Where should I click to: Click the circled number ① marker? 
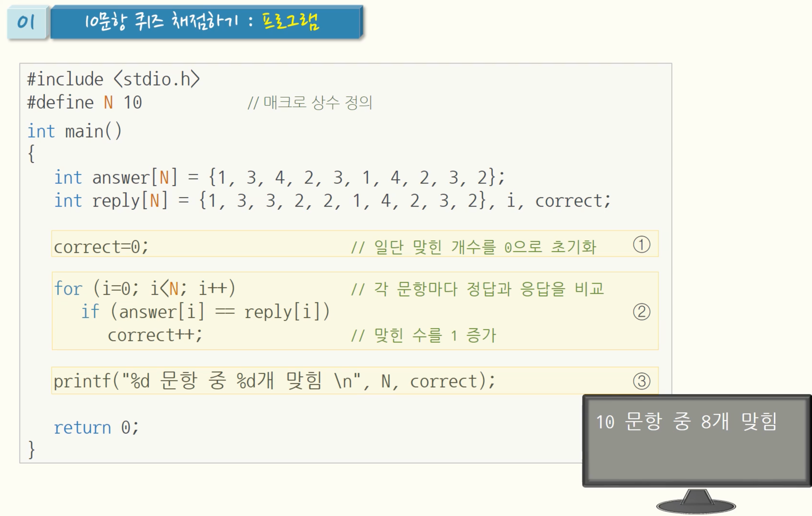click(642, 245)
